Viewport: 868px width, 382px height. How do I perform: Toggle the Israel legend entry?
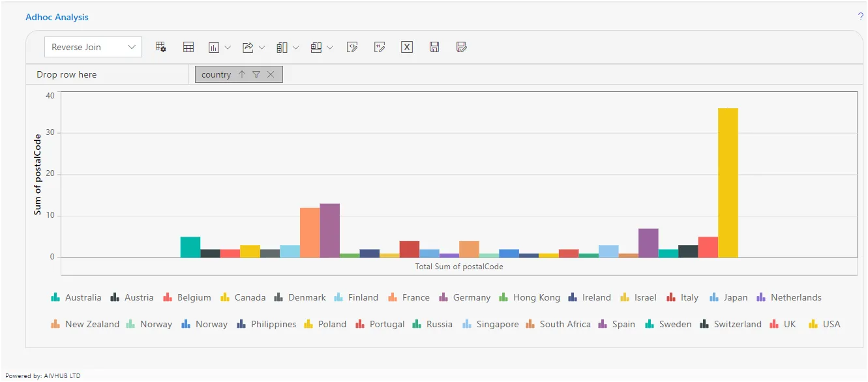(x=638, y=297)
